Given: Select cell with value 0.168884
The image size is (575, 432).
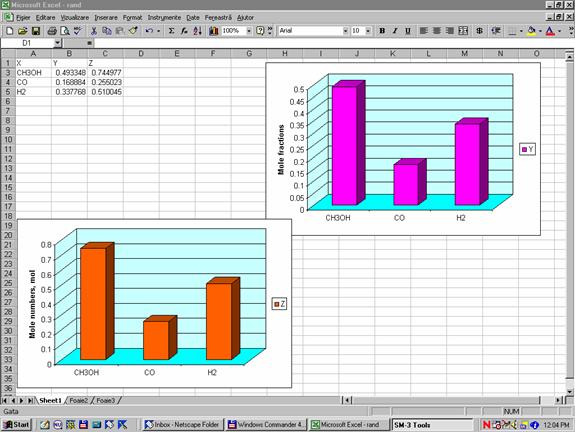Looking at the screenshot, I should 69,82.
